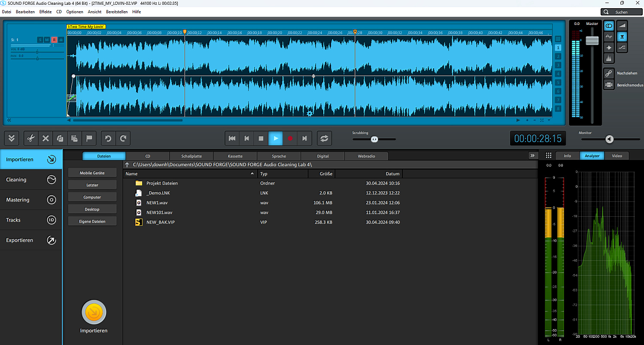Expand the double-chevron button left of scissors
Screen dimensions: 644x345
pyautogui.click(x=12, y=139)
